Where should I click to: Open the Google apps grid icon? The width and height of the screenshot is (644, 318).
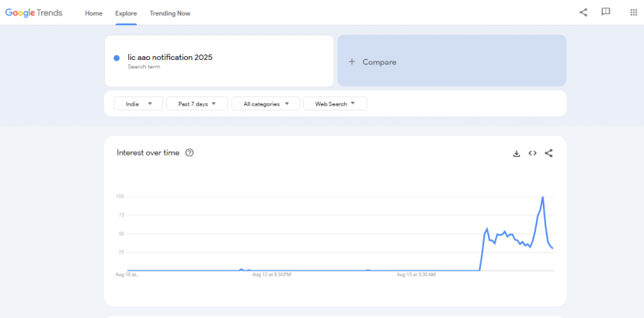tap(633, 12)
